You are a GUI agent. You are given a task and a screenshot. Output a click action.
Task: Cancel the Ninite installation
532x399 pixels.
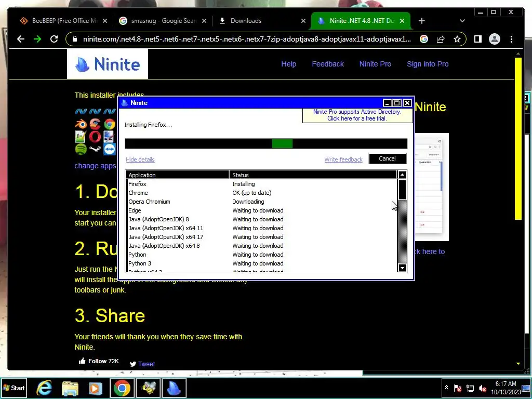(x=387, y=158)
